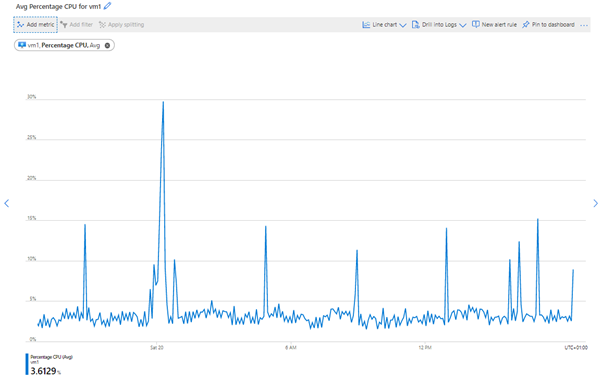
Task: Click the 12 PM axis label
Action: (425, 348)
